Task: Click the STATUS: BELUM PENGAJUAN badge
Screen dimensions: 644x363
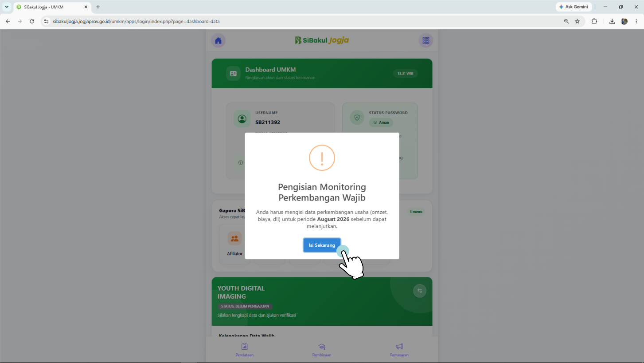Action: pyautogui.click(x=245, y=306)
